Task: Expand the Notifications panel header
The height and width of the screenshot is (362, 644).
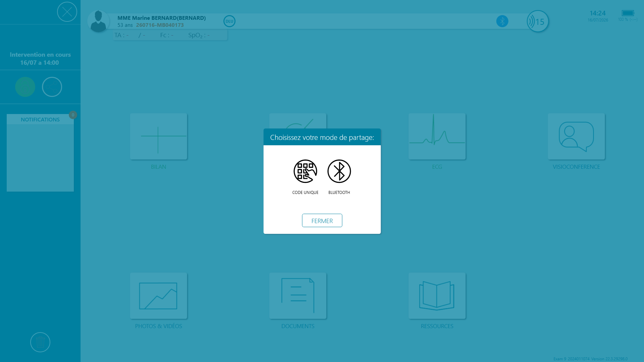Action: (x=40, y=119)
